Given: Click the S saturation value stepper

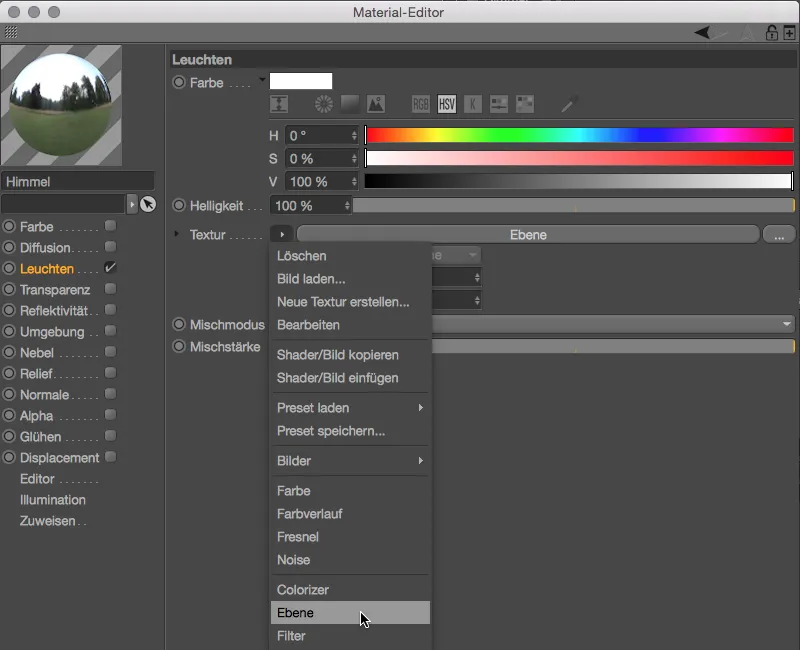Looking at the screenshot, I should [354, 159].
